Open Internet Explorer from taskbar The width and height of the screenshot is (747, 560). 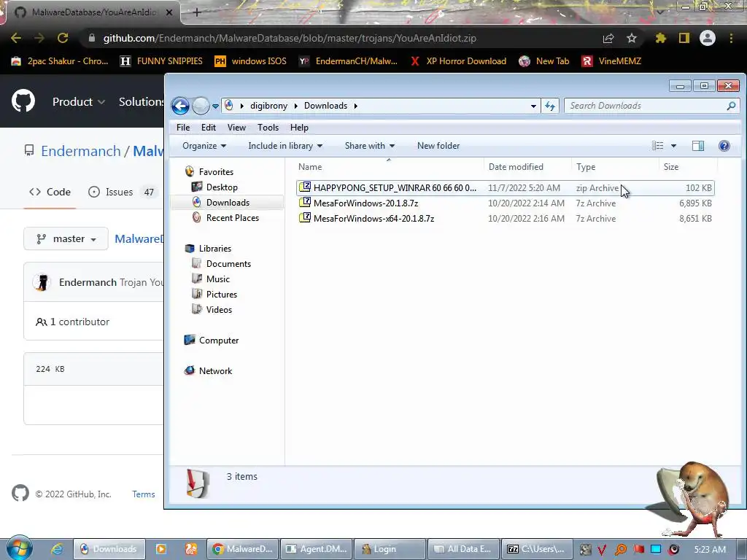tap(57, 549)
